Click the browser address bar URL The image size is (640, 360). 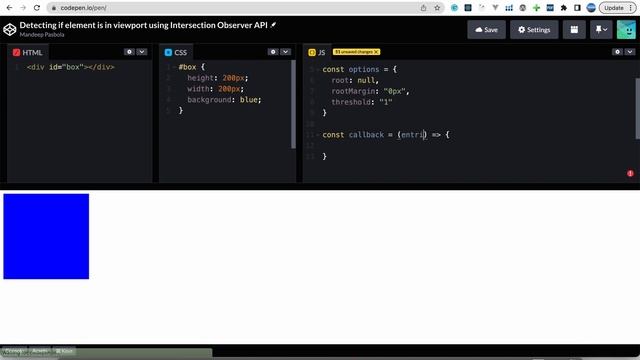(83, 8)
